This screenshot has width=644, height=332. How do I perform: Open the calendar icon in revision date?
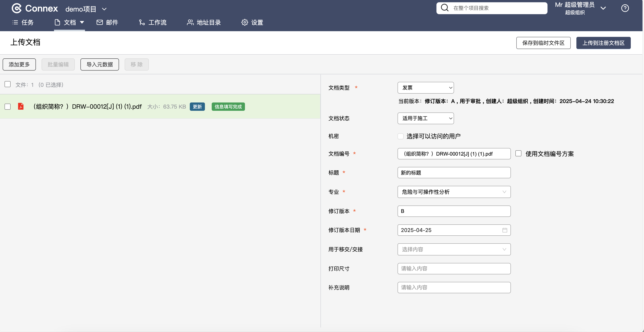(x=504, y=230)
